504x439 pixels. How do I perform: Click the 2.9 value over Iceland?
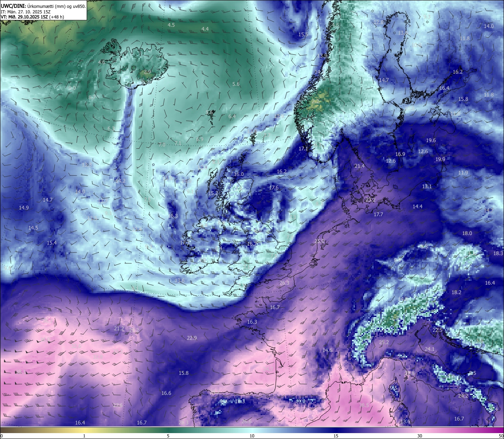point(148,72)
